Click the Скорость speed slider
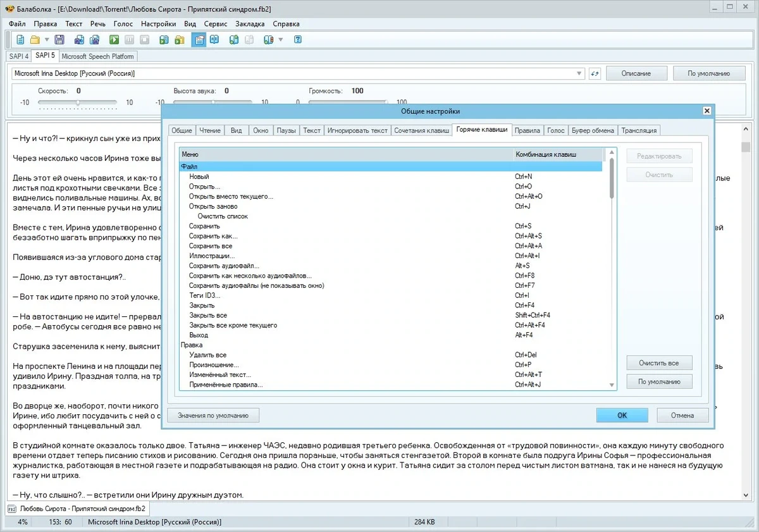The width and height of the screenshot is (759, 532). coord(78,102)
